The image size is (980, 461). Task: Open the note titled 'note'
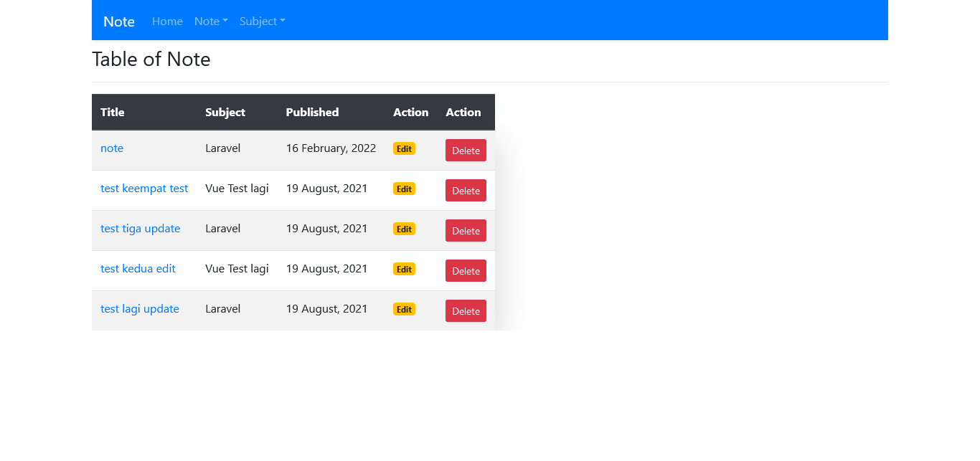112,148
